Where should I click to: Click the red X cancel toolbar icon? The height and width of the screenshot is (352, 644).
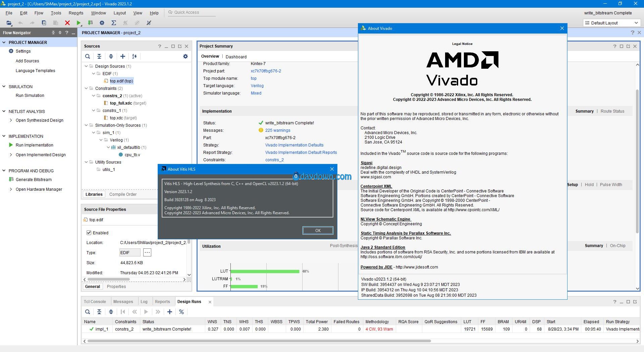click(x=67, y=23)
